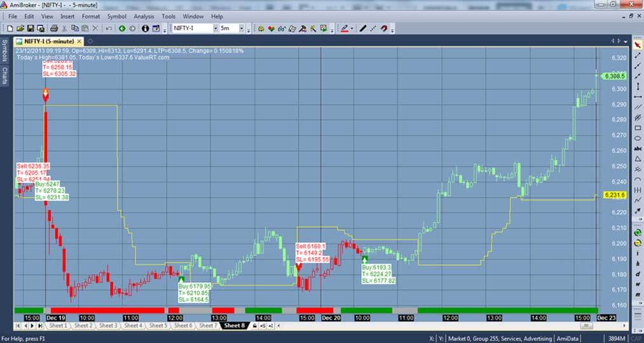Select the Sheet 8 tab
644x343 pixels.
(x=234, y=325)
